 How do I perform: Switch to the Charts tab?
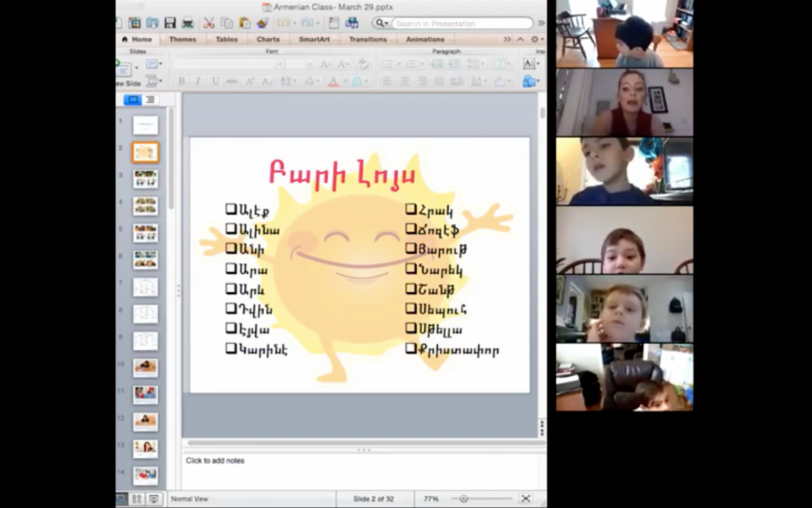click(x=268, y=39)
